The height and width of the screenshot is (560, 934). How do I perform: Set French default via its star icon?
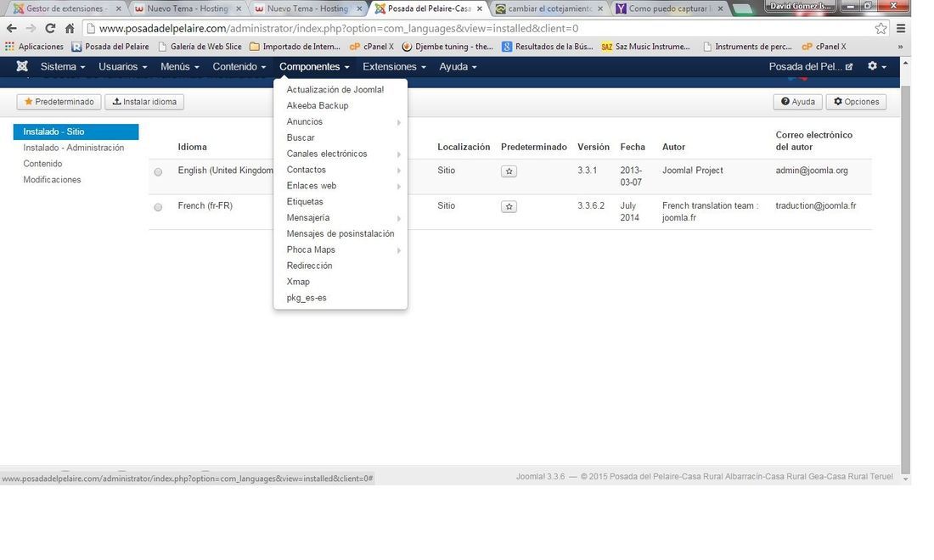coord(509,206)
